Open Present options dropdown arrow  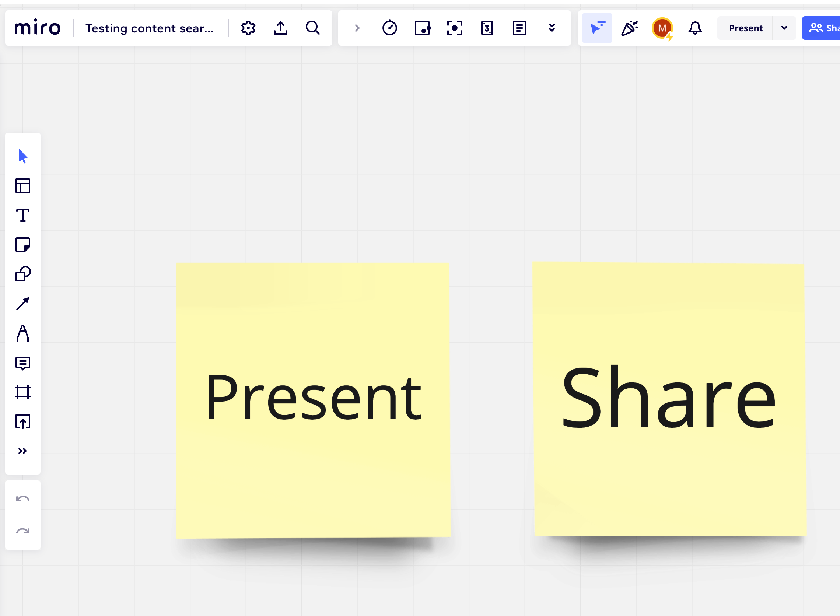pyautogui.click(x=784, y=28)
